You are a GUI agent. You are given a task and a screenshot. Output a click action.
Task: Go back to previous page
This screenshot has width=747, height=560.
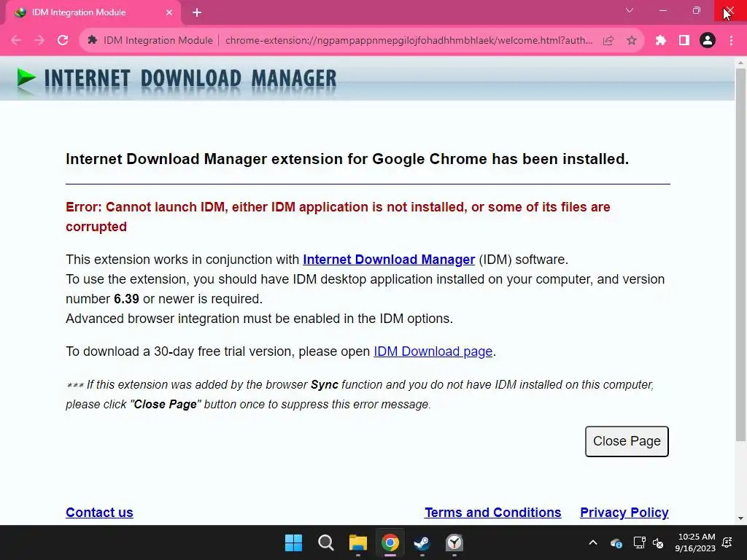point(16,41)
